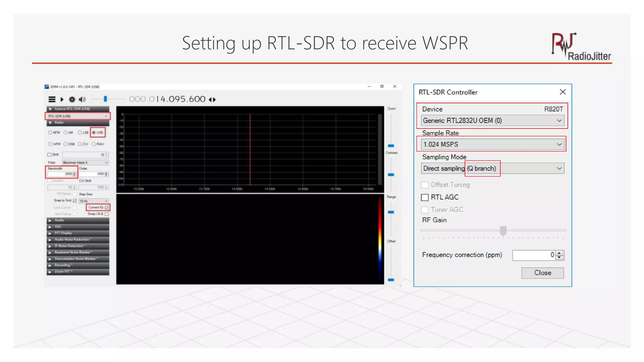The image size is (644, 362).
Task: Expand the Demodulator Noise Blanker panel
Action: pos(78,259)
